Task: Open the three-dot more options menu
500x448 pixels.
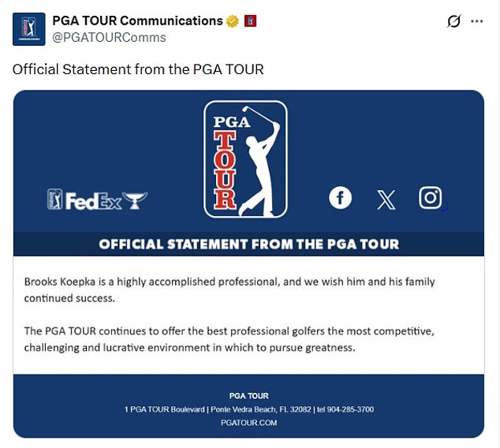Action: pyautogui.click(x=476, y=21)
